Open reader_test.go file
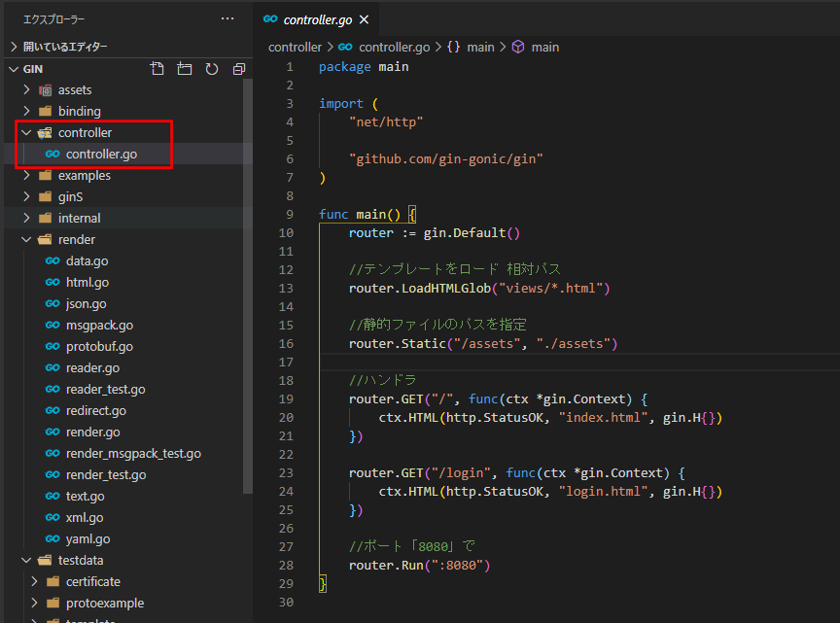 pyautogui.click(x=106, y=390)
